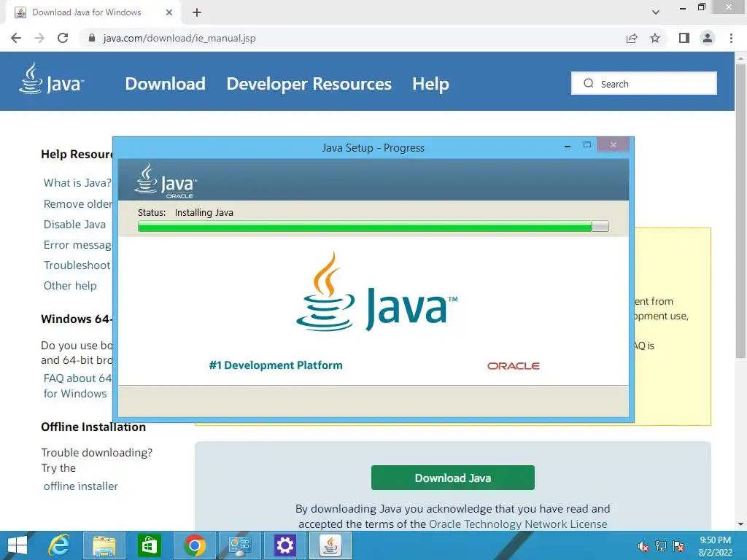Image resolution: width=747 pixels, height=560 pixels.
Task: Click the page vertical scrollbar thumb
Action: click(740, 209)
